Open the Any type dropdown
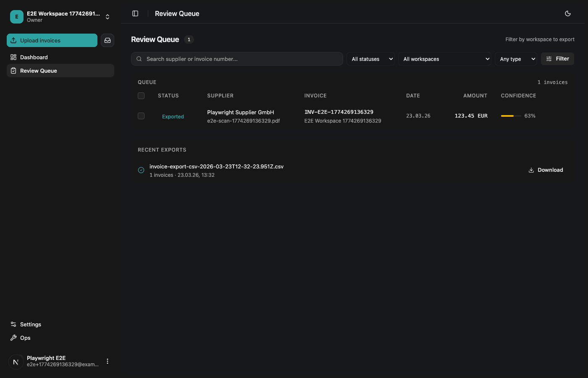 click(516, 59)
